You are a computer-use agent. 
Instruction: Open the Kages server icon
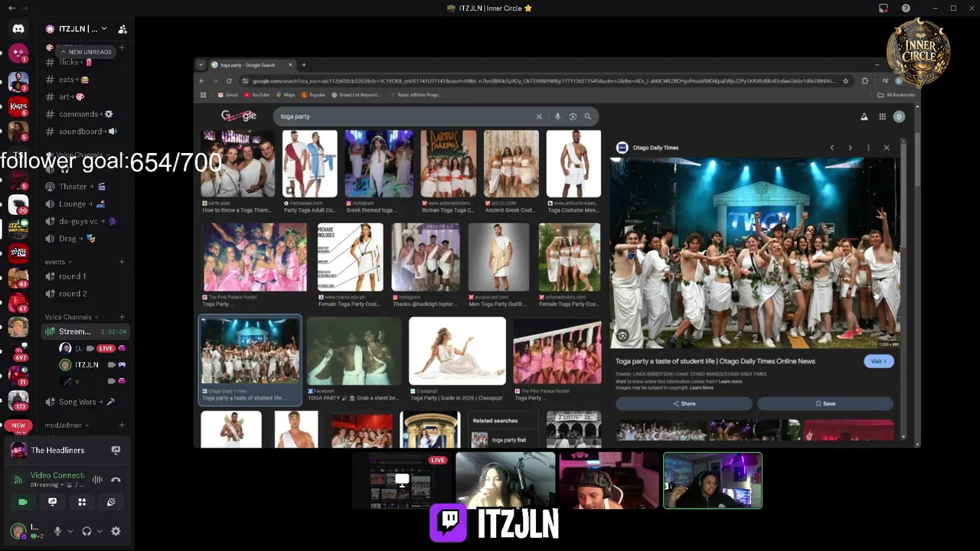pos(18,106)
